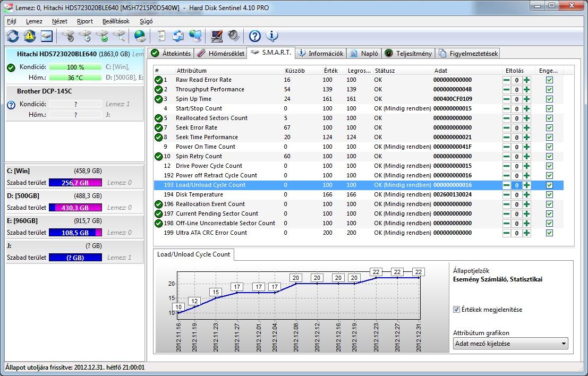588x376 pixels.
Task: Click the offset field for Disk Temperature
Action: pos(516,194)
